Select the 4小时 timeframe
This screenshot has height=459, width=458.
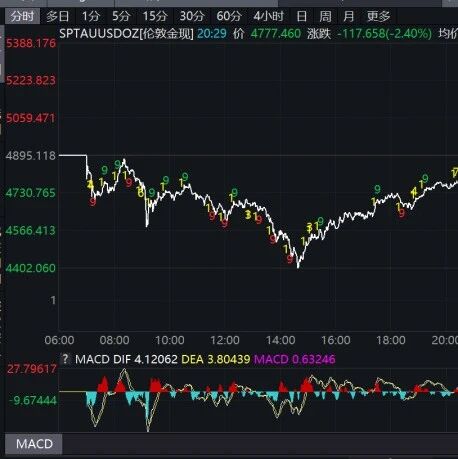268,16
